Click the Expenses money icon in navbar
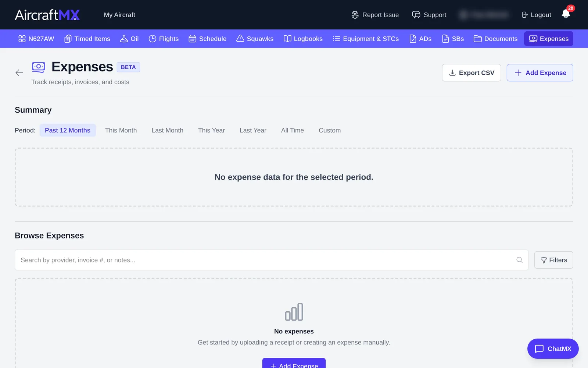The image size is (588, 368). tap(533, 39)
